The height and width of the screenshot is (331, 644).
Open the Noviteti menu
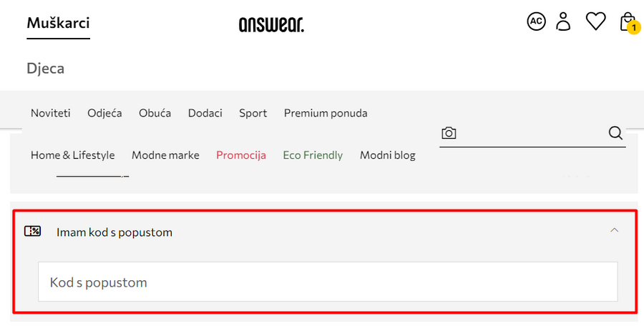pos(51,113)
